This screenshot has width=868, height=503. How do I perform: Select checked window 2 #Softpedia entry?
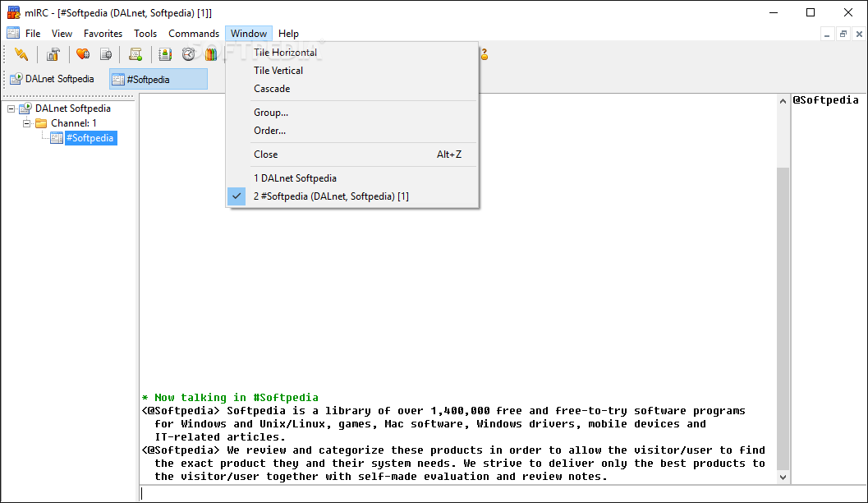point(352,196)
